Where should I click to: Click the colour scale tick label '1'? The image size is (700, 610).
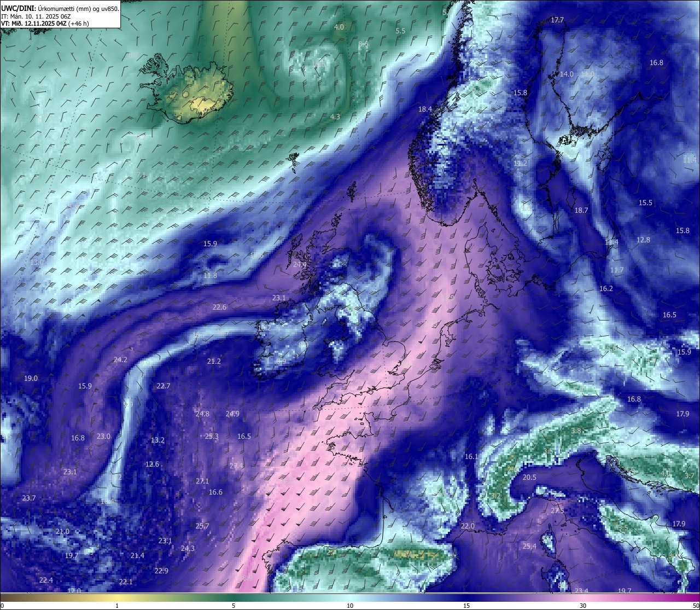[117, 606]
